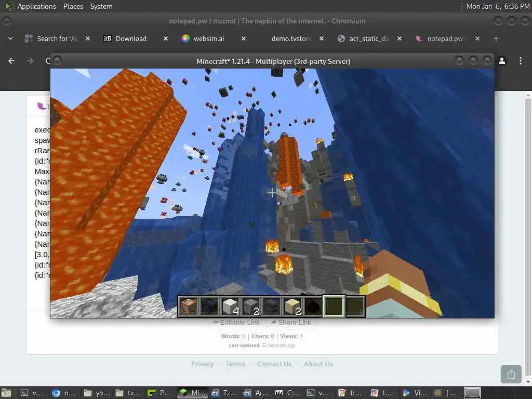Open the Chromium three-dot menu

pos(521,61)
